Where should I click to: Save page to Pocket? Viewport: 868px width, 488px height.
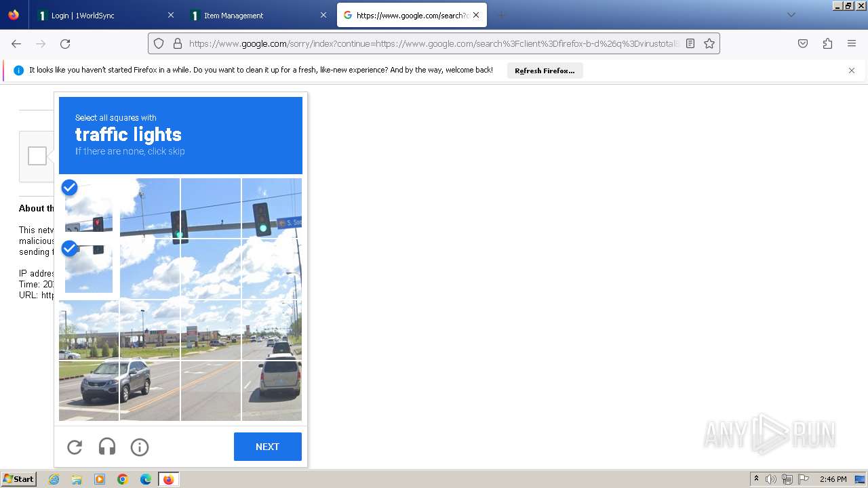[803, 43]
